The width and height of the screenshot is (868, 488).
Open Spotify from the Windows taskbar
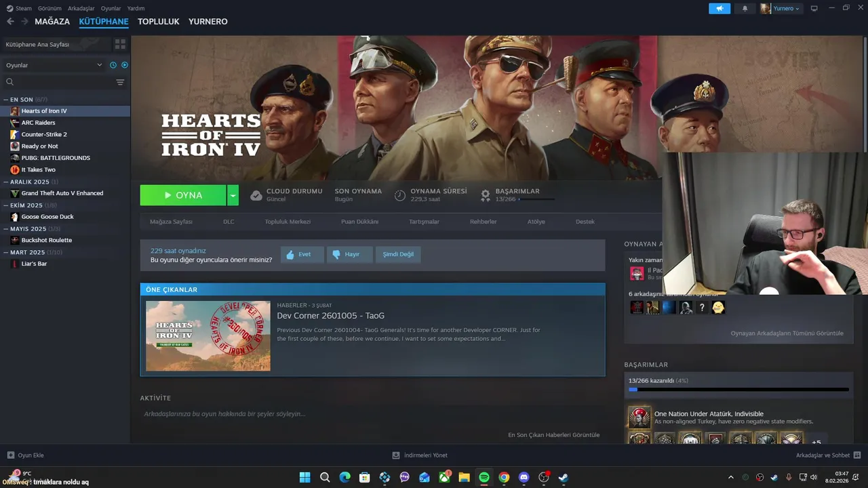click(484, 477)
